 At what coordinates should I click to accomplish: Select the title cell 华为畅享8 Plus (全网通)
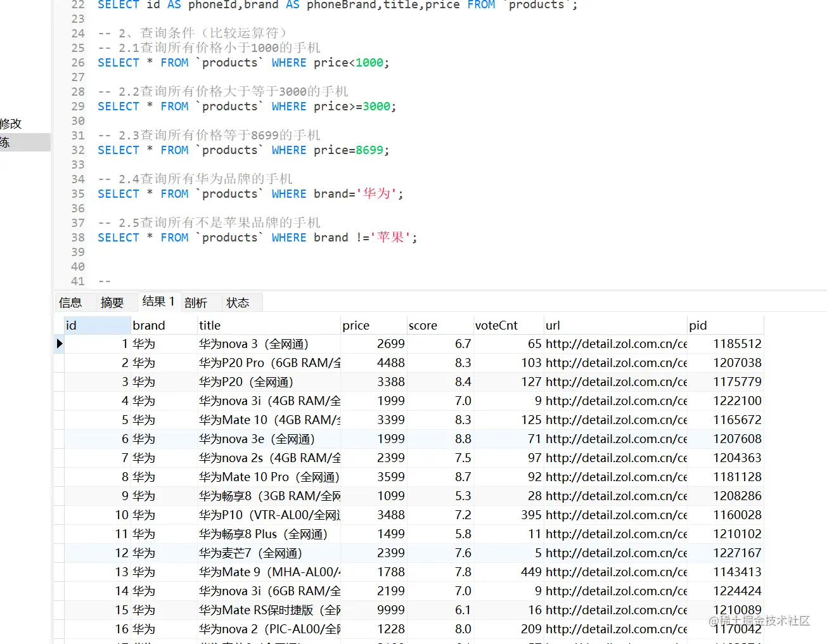[x=269, y=534]
